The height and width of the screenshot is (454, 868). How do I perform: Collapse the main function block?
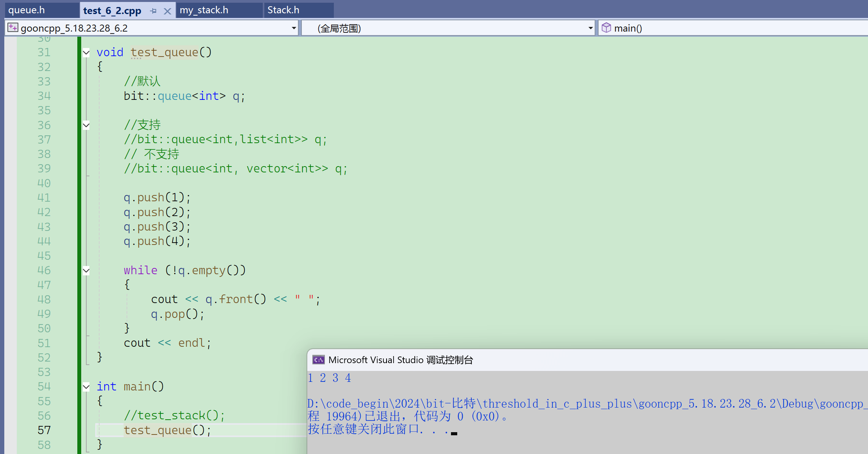pos(86,387)
